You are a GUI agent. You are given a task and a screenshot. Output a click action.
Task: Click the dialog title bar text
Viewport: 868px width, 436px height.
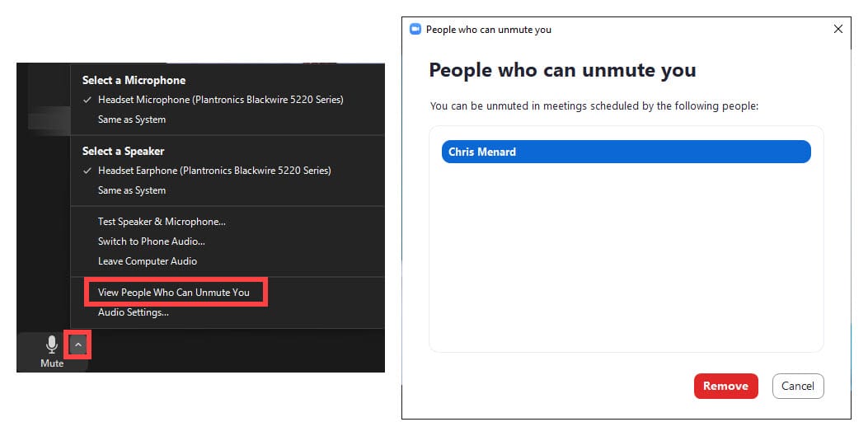489,30
